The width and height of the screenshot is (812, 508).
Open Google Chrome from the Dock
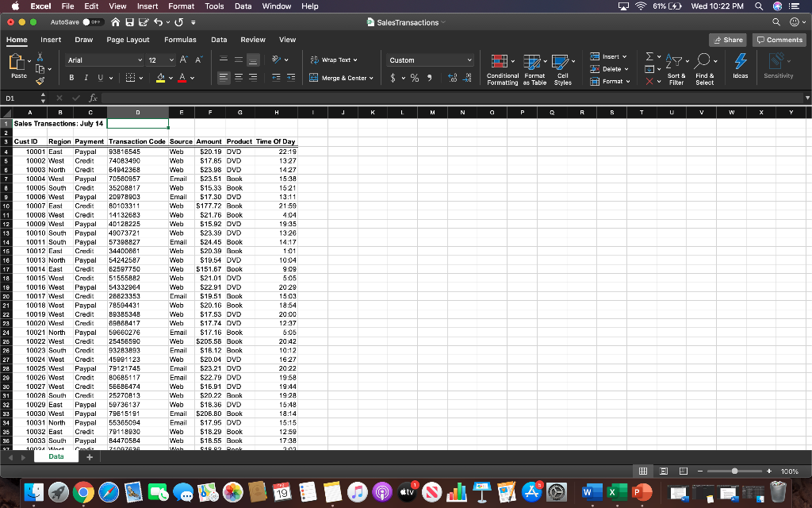pyautogui.click(x=83, y=492)
